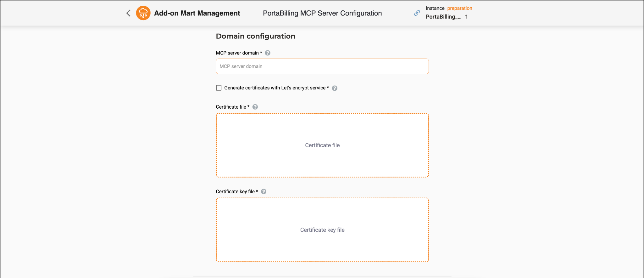
Task: Click the 'Certificate key file *' field label
Action: (x=237, y=191)
